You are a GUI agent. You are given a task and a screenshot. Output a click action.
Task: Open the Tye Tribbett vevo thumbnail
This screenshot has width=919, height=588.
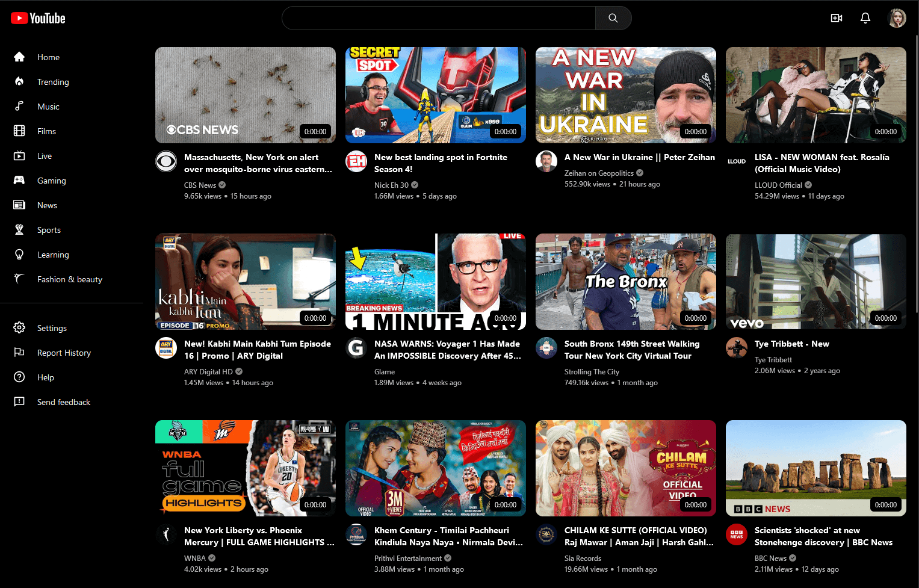coord(816,282)
